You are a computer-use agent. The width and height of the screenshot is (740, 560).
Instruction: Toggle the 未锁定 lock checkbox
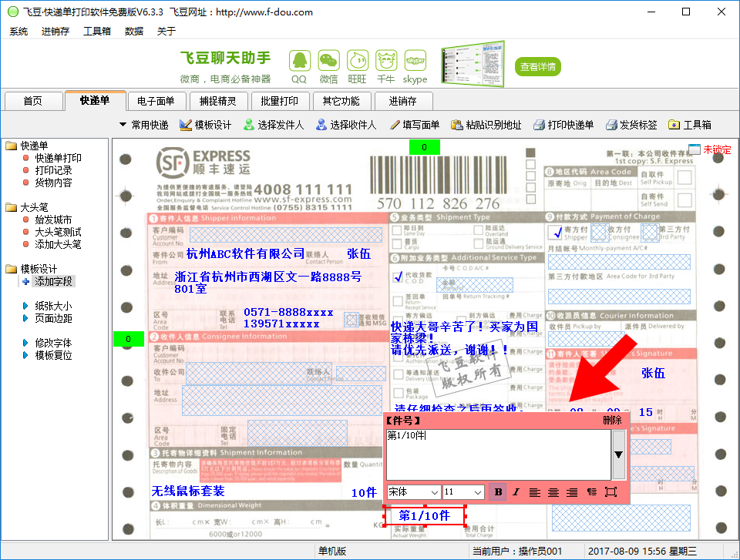pyautogui.click(x=694, y=149)
